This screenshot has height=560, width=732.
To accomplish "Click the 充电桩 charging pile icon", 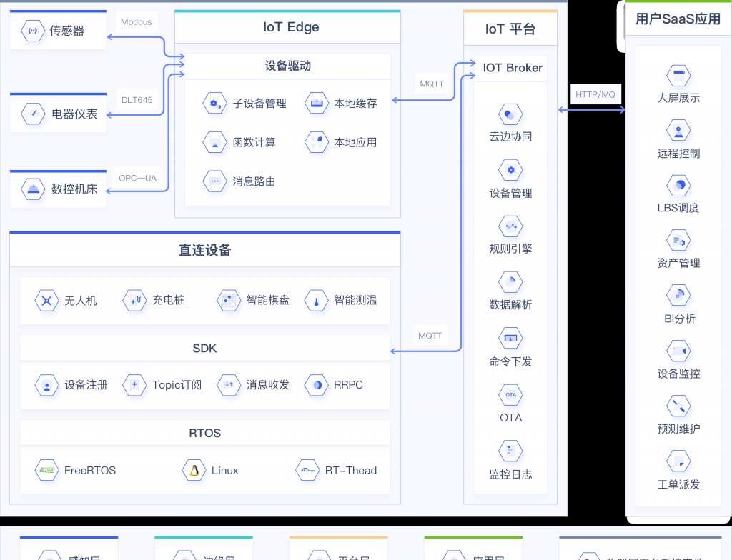I will pyautogui.click(x=134, y=301).
